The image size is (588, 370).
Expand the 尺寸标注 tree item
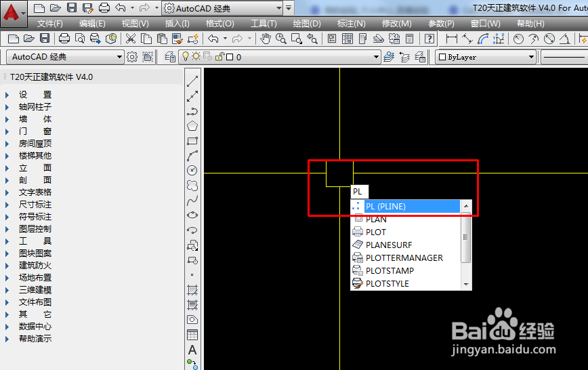[7, 205]
